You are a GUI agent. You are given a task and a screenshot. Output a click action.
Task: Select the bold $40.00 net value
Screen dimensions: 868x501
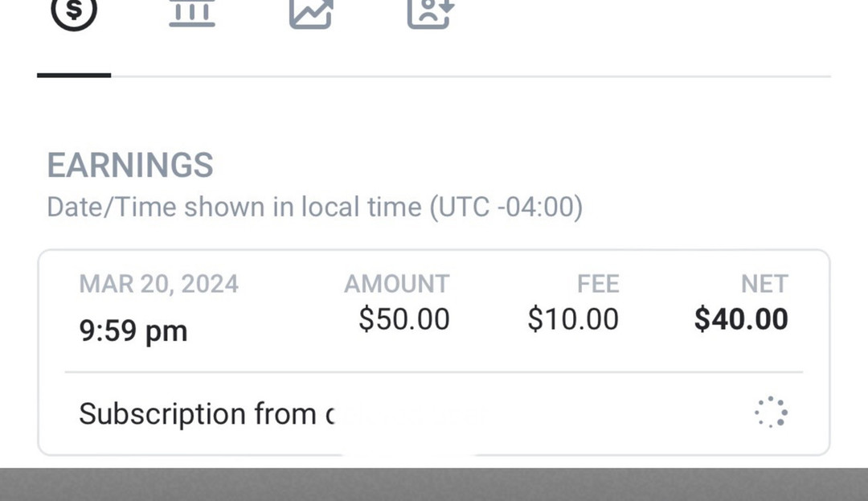pos(741,319)
